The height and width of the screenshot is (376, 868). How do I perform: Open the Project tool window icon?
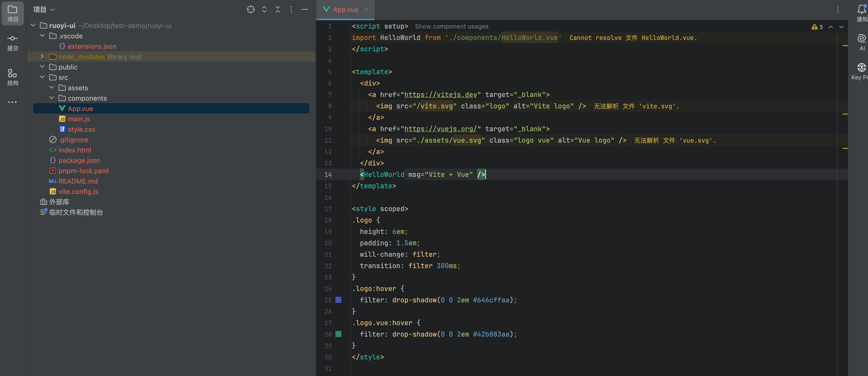click(x=12, y=13)
